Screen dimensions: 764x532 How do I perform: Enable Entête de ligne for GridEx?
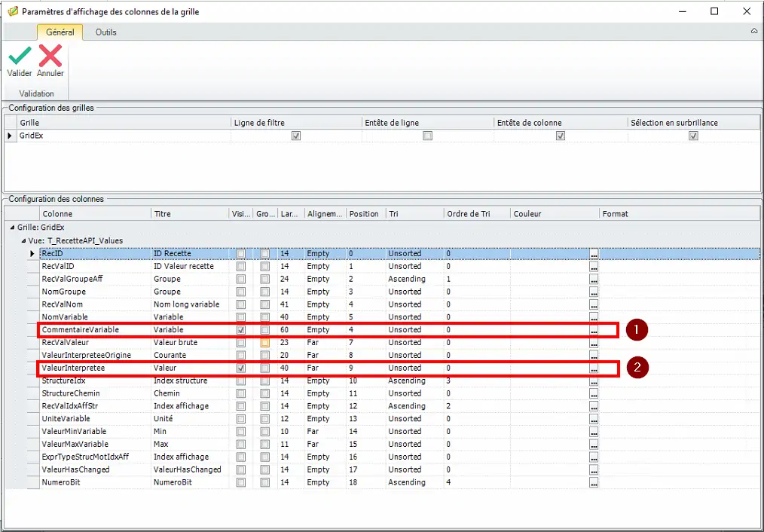(x=427, y=136)
